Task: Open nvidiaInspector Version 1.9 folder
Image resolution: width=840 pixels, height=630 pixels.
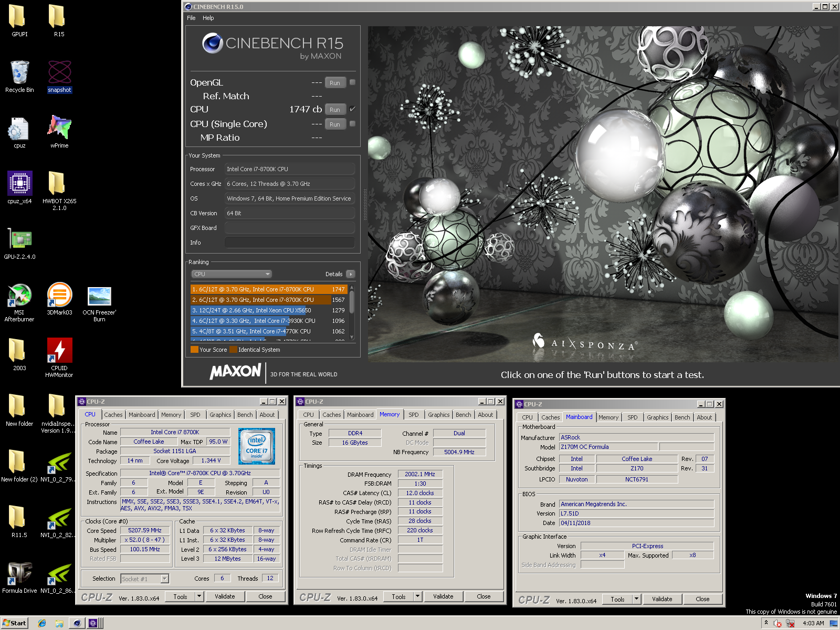Action: pos(58,413)
